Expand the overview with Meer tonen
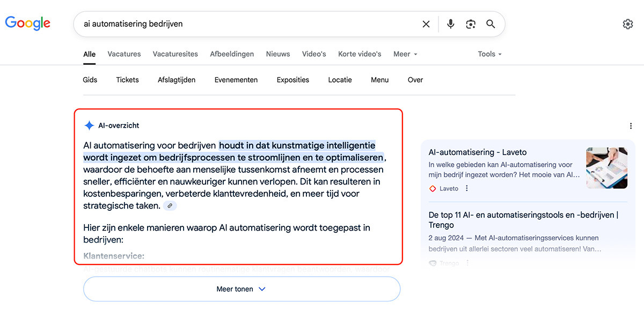The image size is (644, 310). [x=241, y=289]
